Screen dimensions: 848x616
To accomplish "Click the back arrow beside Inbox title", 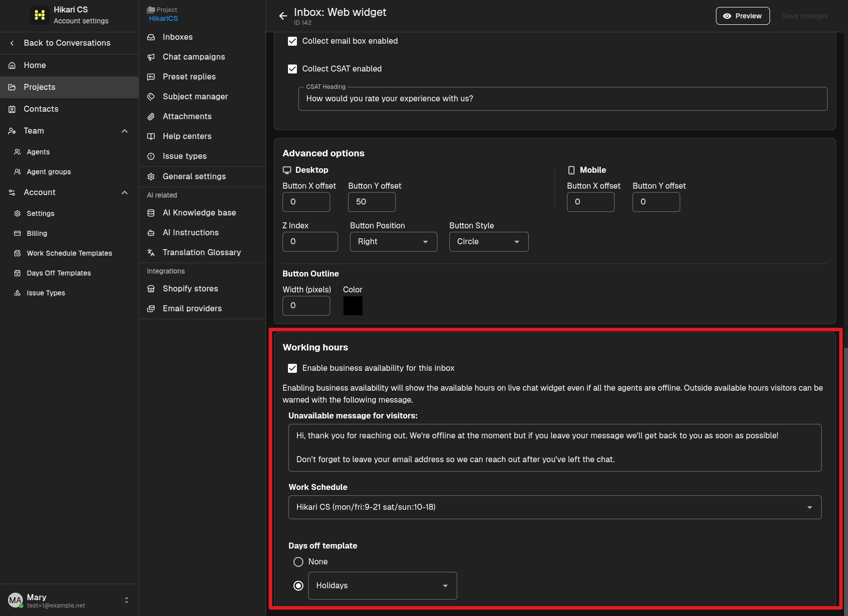I will pyautogui.click(x=283, y=16).
